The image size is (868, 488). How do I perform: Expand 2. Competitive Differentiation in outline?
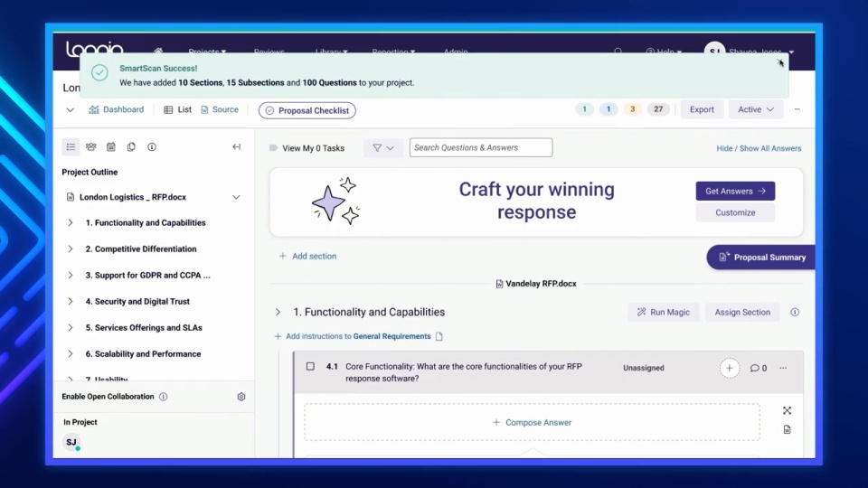71,249
